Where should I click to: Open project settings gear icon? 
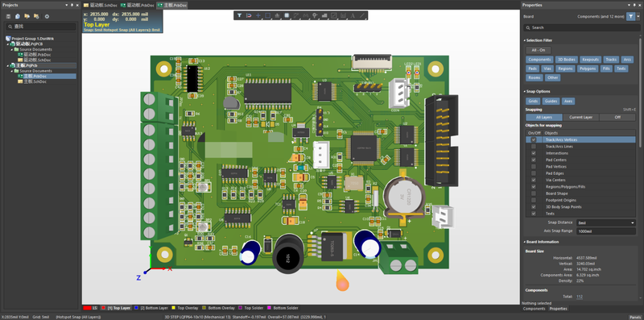[47, 16]
